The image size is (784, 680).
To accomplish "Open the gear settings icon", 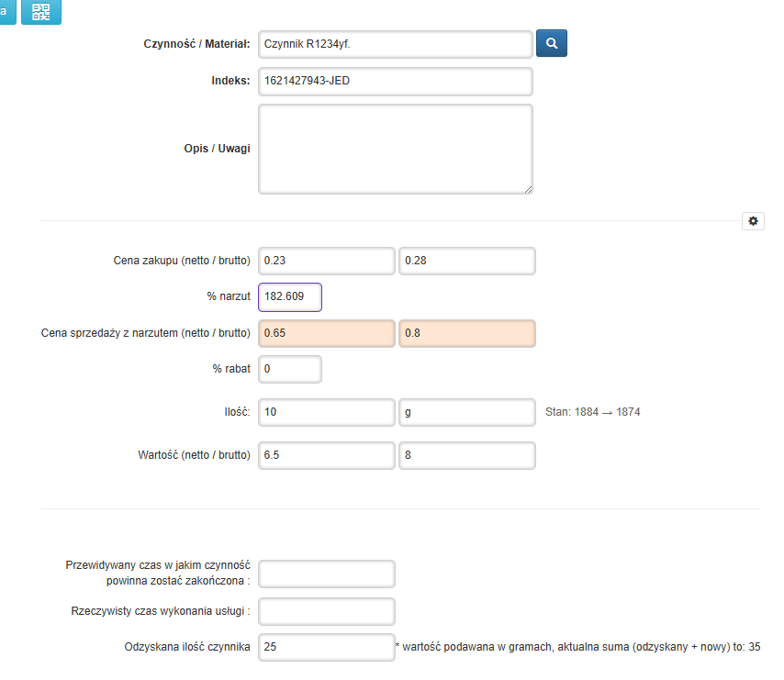I will [x=753, y=221].
